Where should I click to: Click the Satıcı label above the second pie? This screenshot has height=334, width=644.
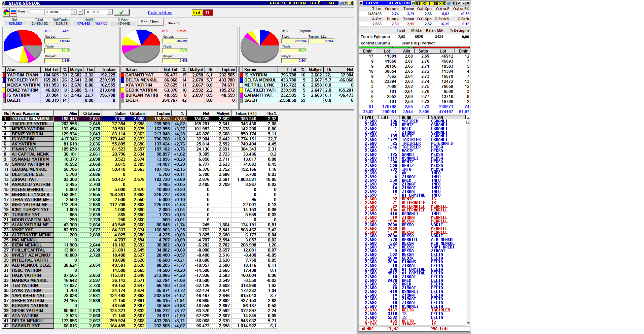181,31
